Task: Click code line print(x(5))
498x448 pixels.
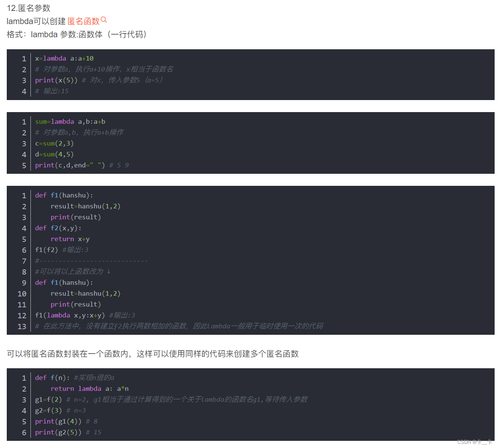Action: (x=56, y=80)
